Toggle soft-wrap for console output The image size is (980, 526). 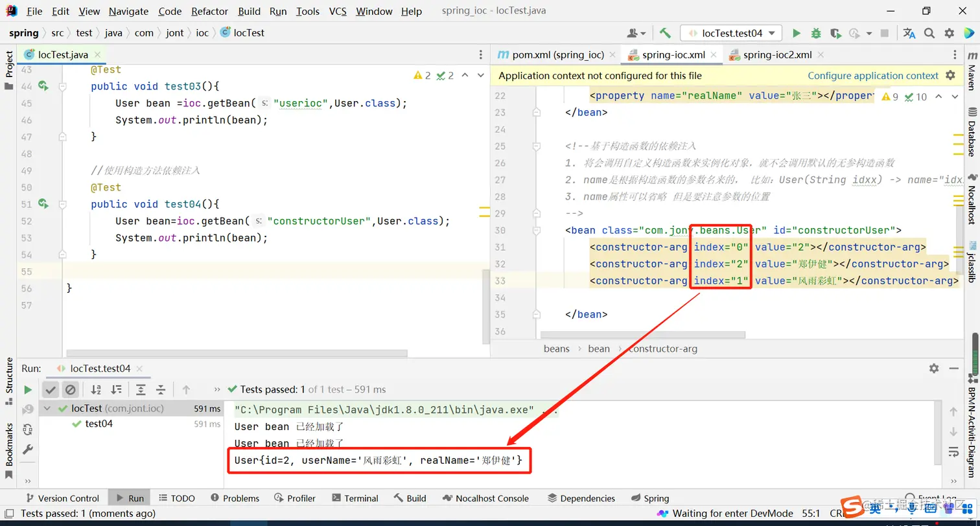pos(953,452)
